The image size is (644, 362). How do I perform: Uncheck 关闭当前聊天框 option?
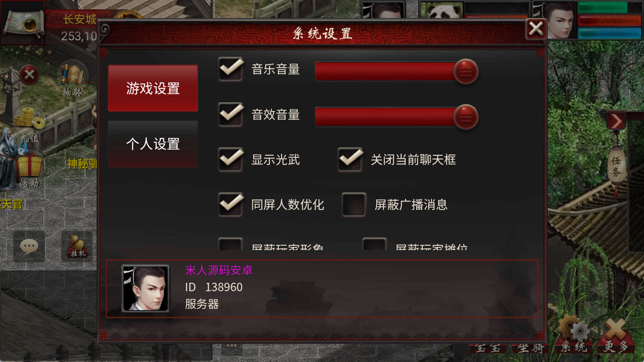click(350, 160)
